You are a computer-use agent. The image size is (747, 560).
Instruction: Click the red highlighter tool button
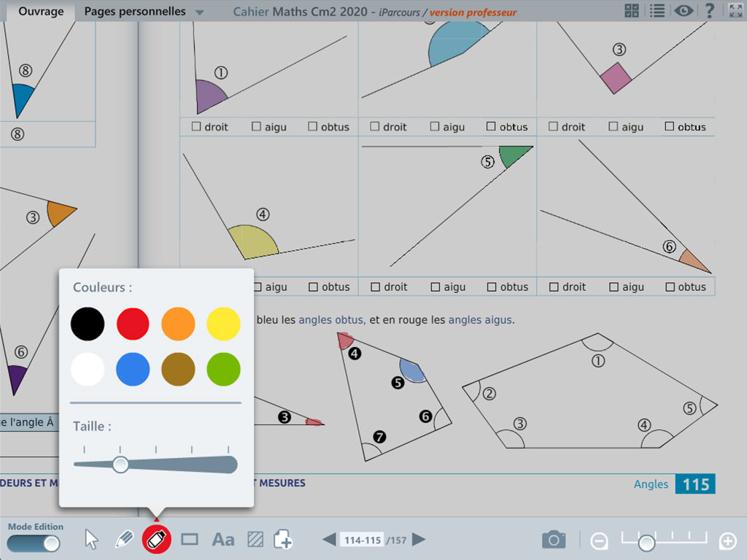click(156, 540)
